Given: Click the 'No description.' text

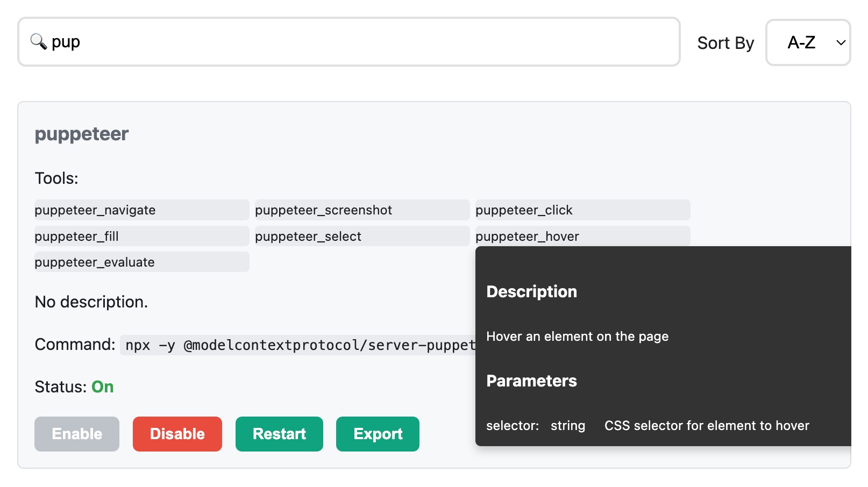Looking at the screenshot, I should [91, 302].
